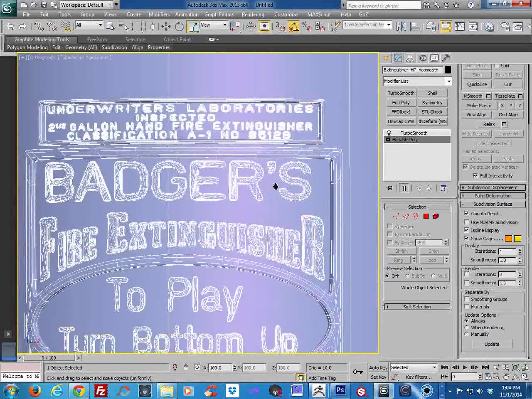Click Key Filters button
The width and height of the screenshot is (532, 399).
(x=419, y=377)
